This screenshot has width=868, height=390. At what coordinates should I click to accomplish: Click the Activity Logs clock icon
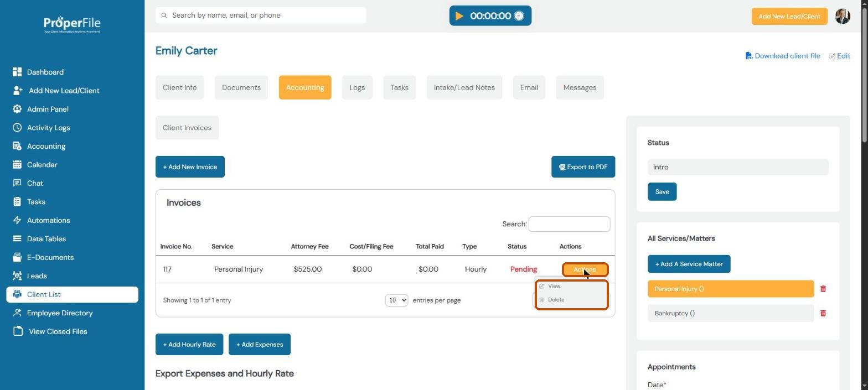(x=17, y=127)
